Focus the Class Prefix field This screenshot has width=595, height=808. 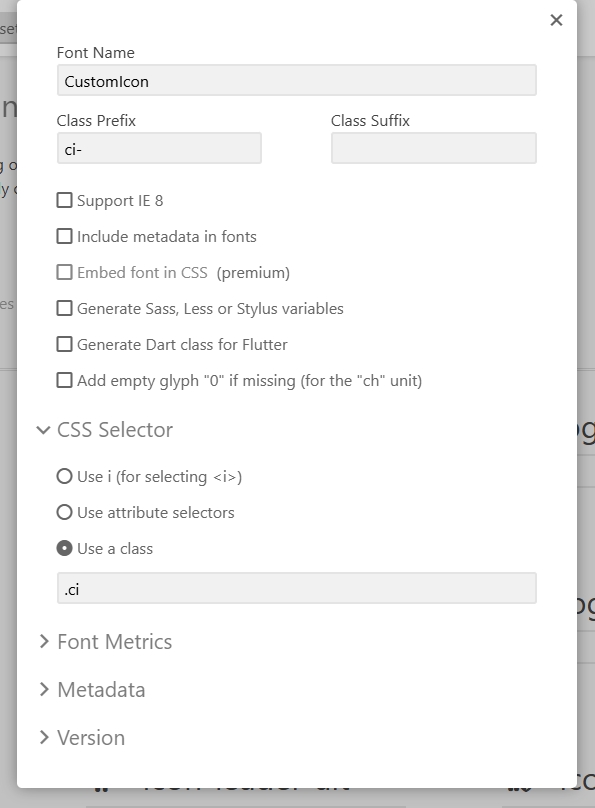pyautogui.click(x=159, y=148)
